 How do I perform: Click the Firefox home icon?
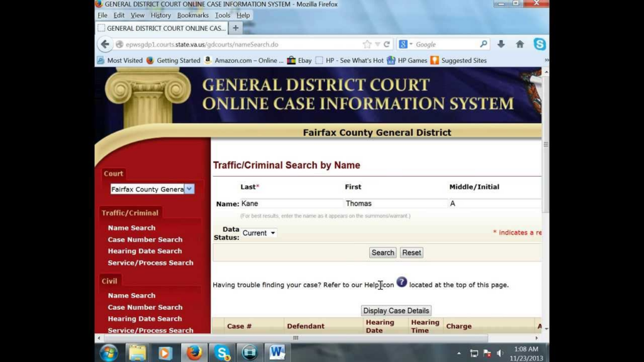(x=519, y=45)
